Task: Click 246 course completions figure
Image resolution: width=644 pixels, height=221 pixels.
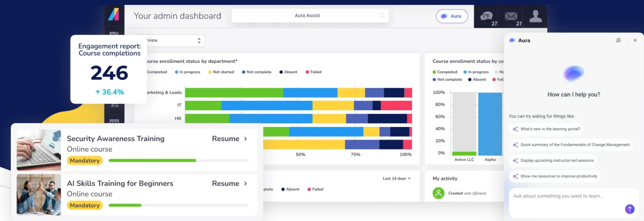Action: point(109,73)
